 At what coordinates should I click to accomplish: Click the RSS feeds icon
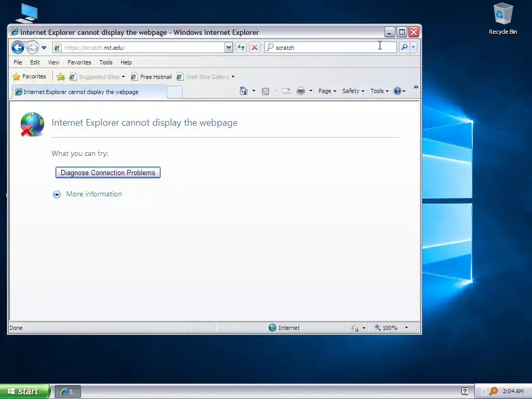(x=265, y=91)
